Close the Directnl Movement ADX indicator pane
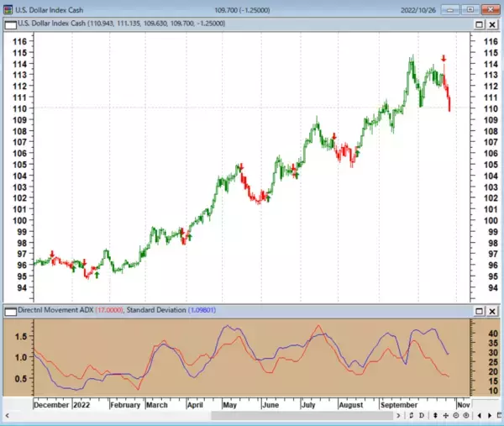 click(x=492, y=311)
